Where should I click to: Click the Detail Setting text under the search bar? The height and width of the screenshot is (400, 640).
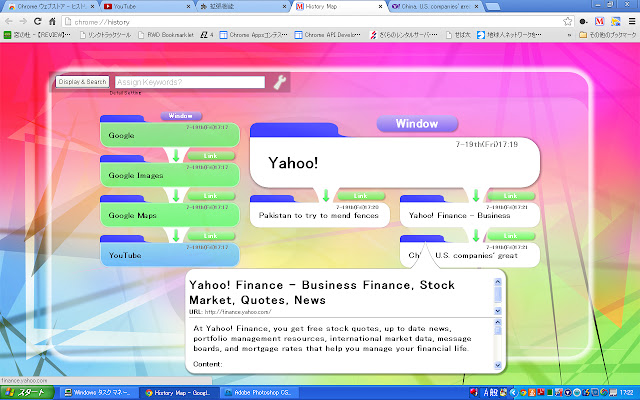[125, 93]
